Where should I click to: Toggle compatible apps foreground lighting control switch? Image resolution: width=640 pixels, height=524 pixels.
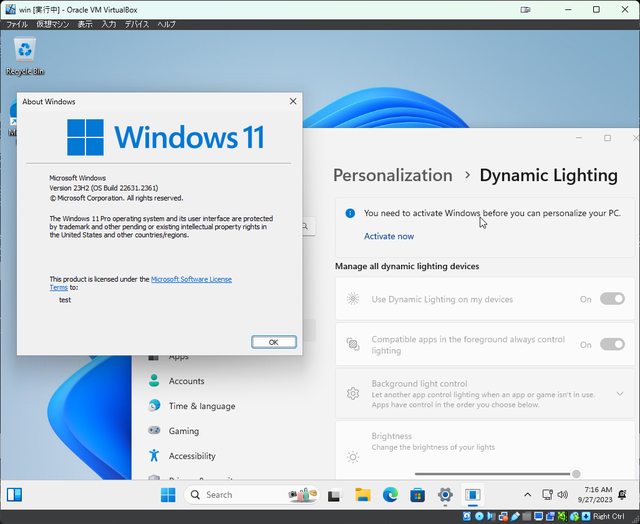[612, 344]
